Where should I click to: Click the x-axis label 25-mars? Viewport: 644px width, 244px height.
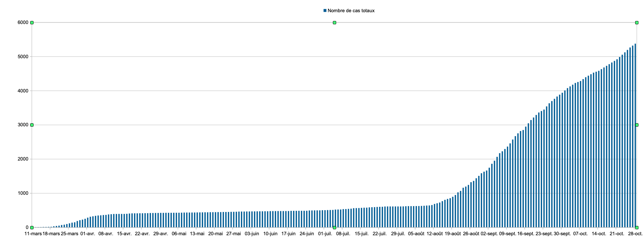(70, 234)
